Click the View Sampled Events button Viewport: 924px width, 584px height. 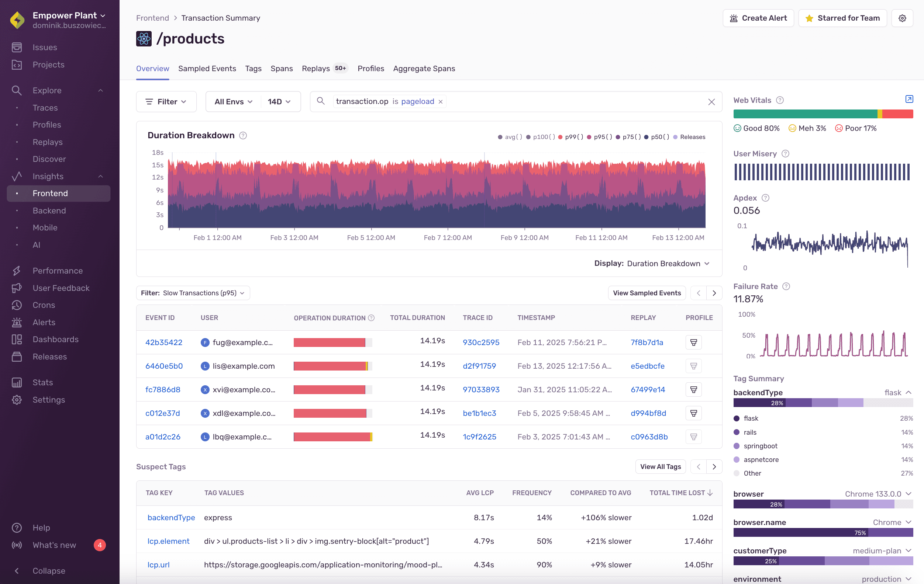point(646,293)
